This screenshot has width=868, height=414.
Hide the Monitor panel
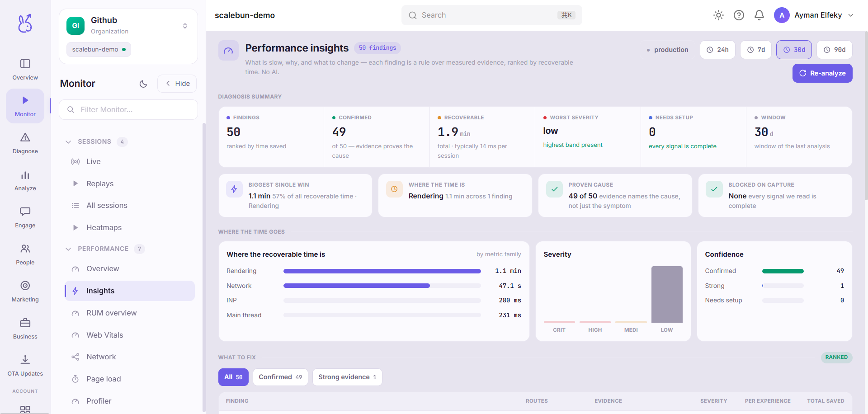point(177,84)
